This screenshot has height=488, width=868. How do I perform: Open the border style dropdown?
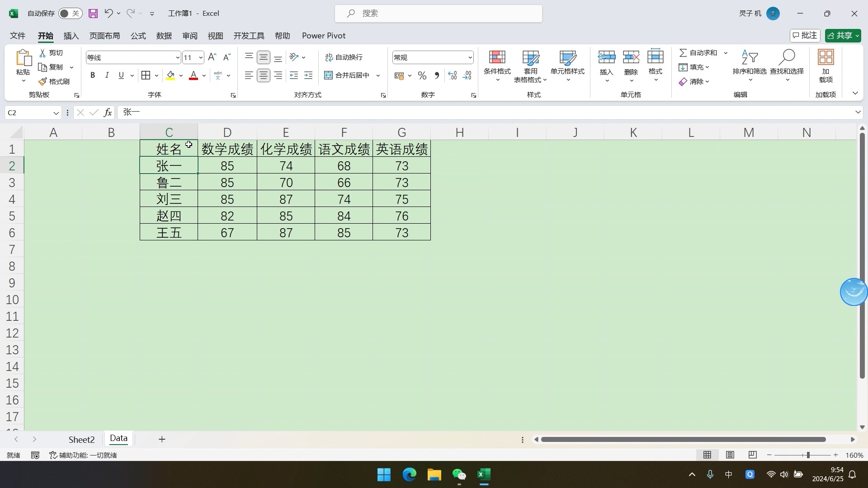coord(156,75)
